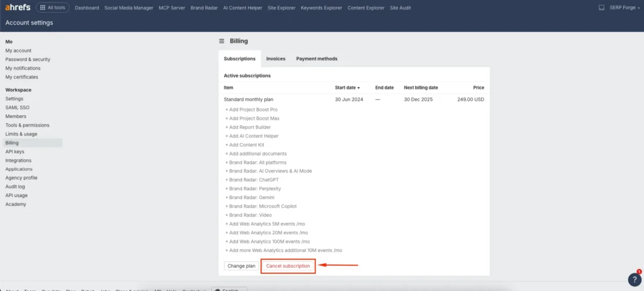This screenshot has width=644, height=291.
Task: Open SAML SSO settings
Action: (x=17, y=108)
